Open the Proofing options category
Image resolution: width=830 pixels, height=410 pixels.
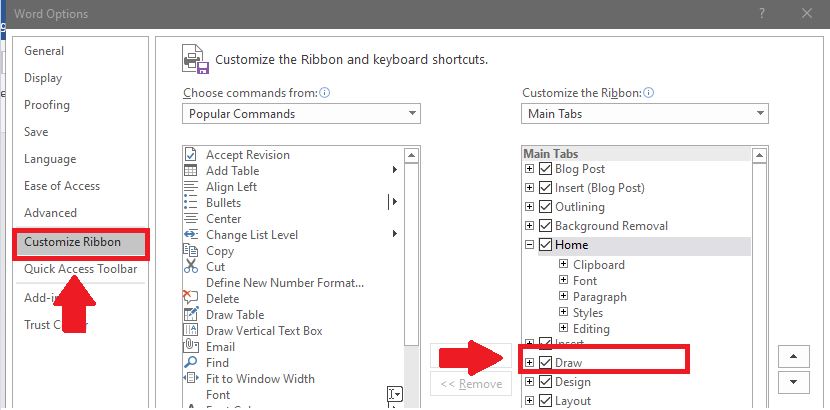pyautogui.click(x=47, y=105)
